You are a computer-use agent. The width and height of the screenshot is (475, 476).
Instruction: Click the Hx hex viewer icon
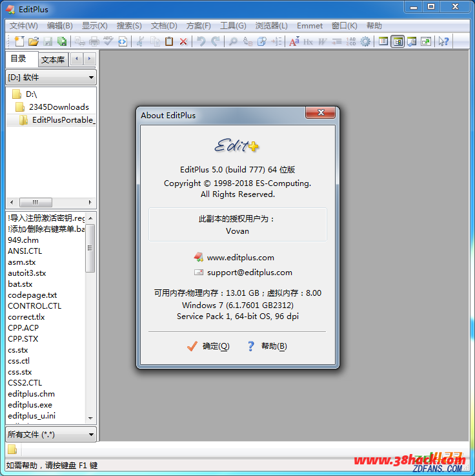(308, 41)
